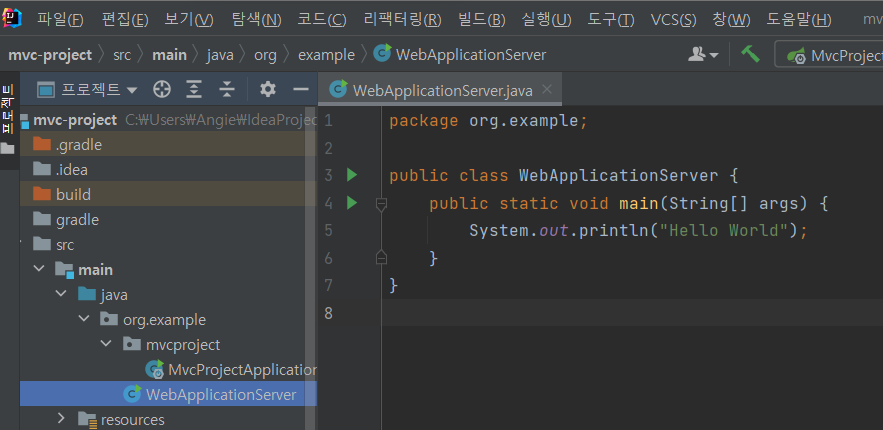Fold main method at line 4 marker
The width and height of the screenshot is (883, 430).
[x=381, y=204]
